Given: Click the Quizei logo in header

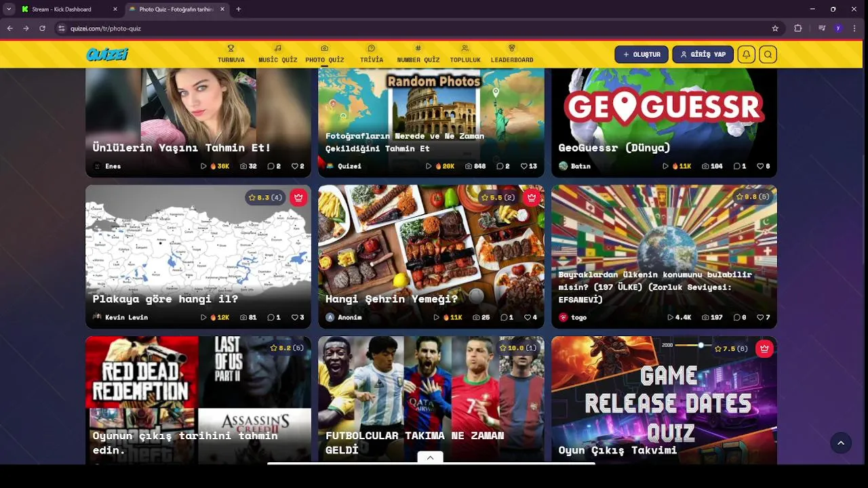Looking at the screenshot, I should [x=107, y=54].
